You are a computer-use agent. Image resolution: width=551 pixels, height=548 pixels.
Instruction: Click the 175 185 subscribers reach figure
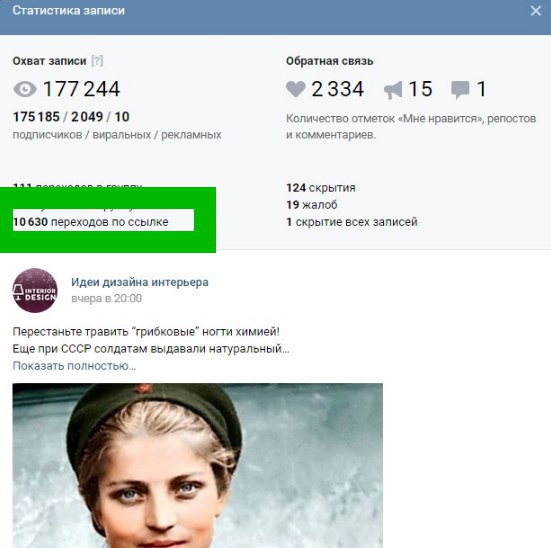click(x=36, y=117)
